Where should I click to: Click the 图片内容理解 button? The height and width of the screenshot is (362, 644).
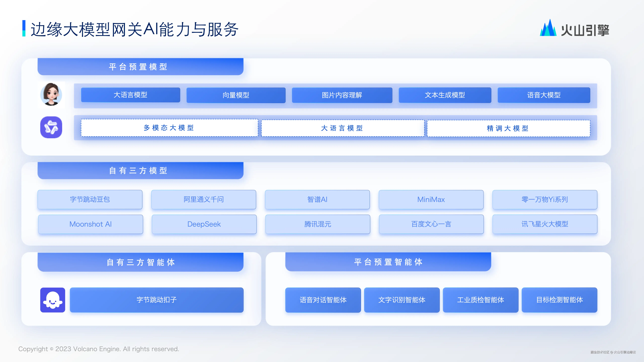point(342,95)
